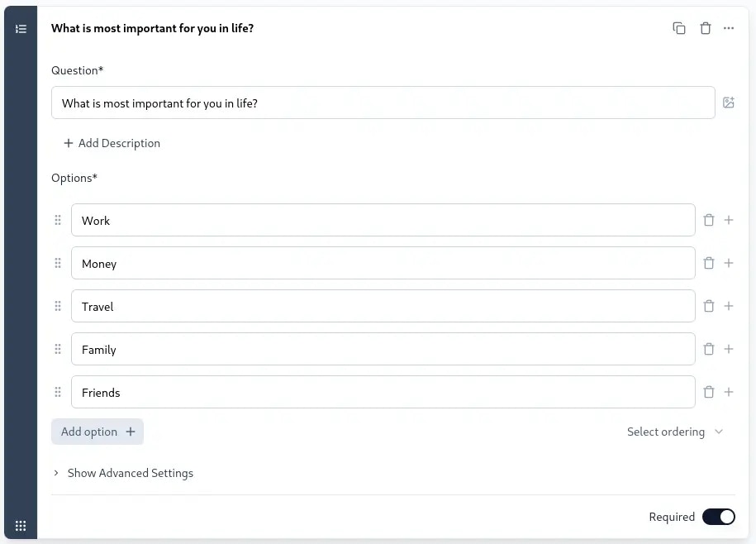Open the Select ordering dropdown
Image resolution: width=756 pixels, height=544 pixels.
click(x=675, y=431)
